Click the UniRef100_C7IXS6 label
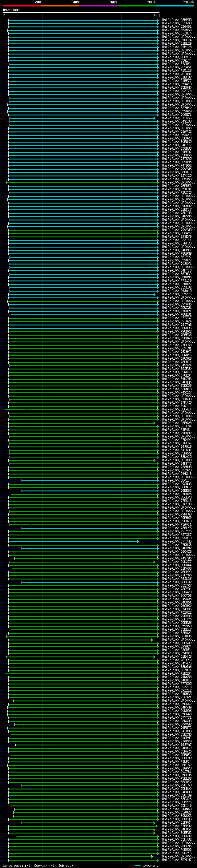 (x=177, y=118)
